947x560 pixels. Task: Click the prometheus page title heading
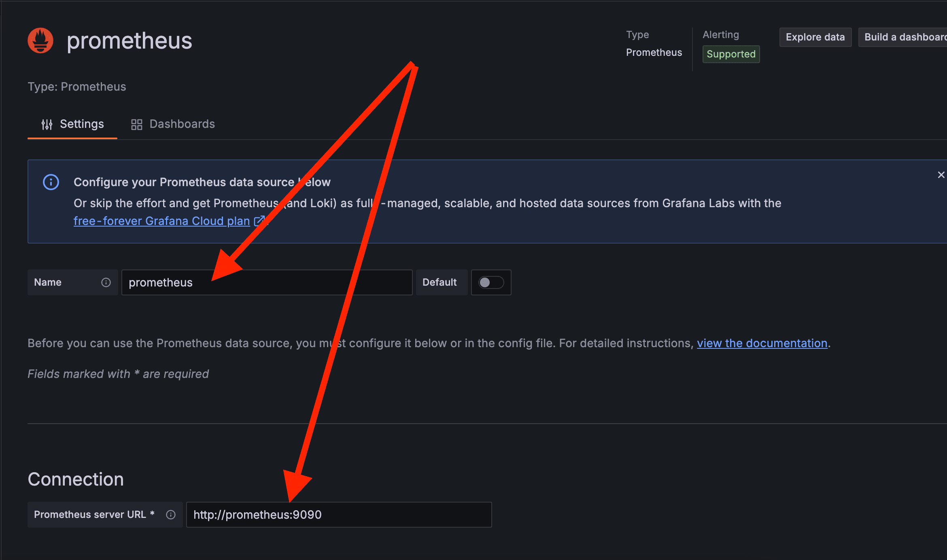click(130, 40)
